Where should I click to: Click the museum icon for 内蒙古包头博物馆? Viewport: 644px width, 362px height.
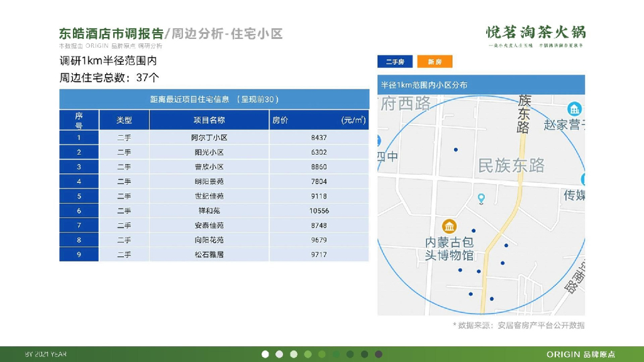(x=450, y=226)
